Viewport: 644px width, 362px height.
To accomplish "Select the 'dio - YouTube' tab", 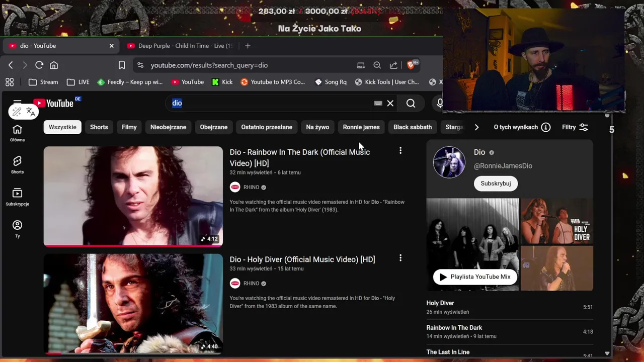I will (60, 46).
